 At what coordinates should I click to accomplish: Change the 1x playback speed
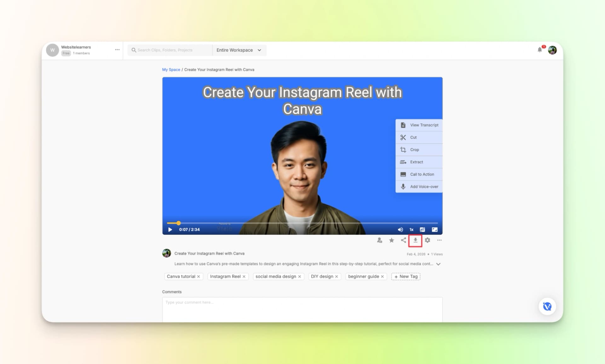tap(411, 230)
